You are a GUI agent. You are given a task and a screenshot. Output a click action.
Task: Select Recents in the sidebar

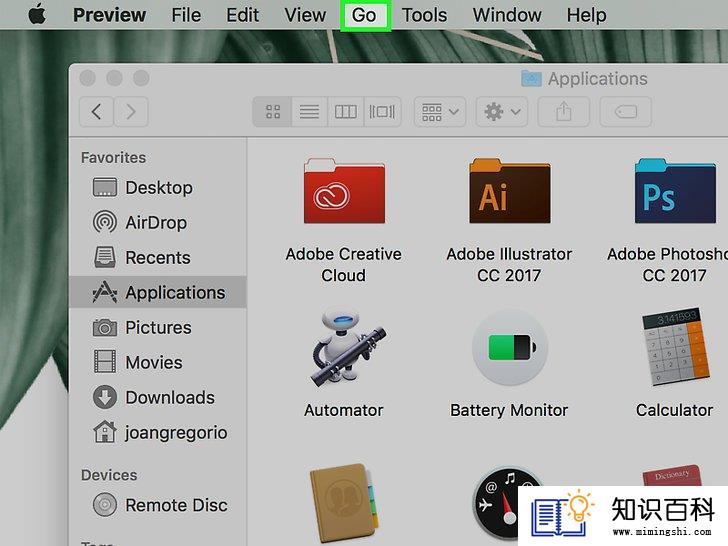[x=158, y=257]
